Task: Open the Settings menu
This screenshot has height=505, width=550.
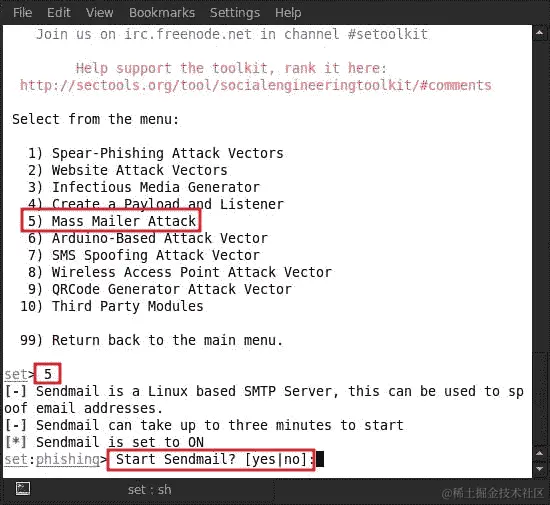Action: click(x=235, y=13)
